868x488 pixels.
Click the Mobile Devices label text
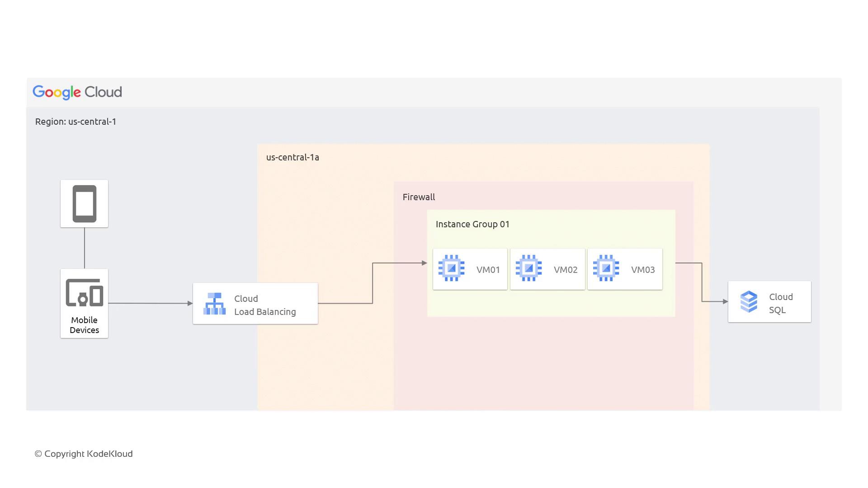point(85,325)
